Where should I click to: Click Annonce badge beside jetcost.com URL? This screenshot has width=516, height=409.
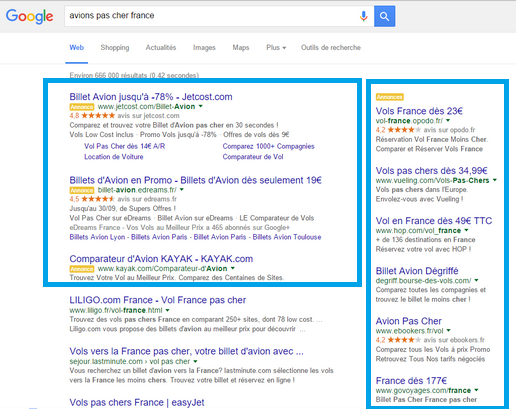pyautogui.click(x=82, y=107)
